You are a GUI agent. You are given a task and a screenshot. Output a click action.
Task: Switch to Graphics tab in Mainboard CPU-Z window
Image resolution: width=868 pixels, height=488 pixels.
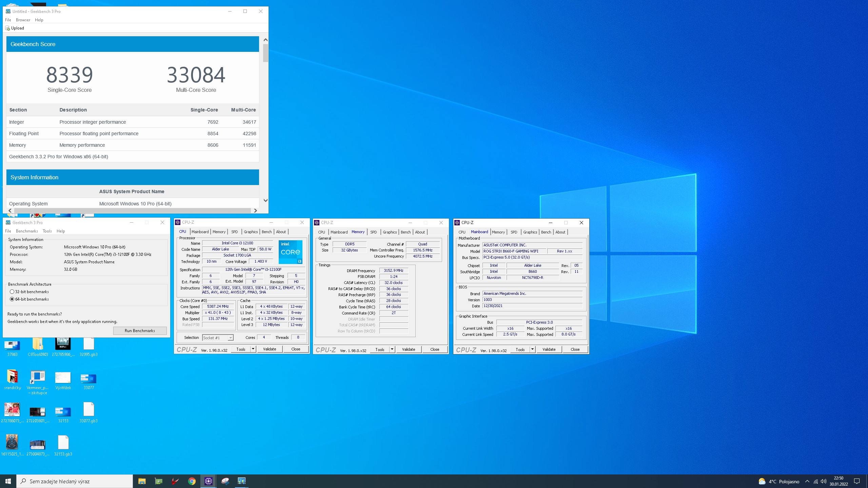pos(530,232)
